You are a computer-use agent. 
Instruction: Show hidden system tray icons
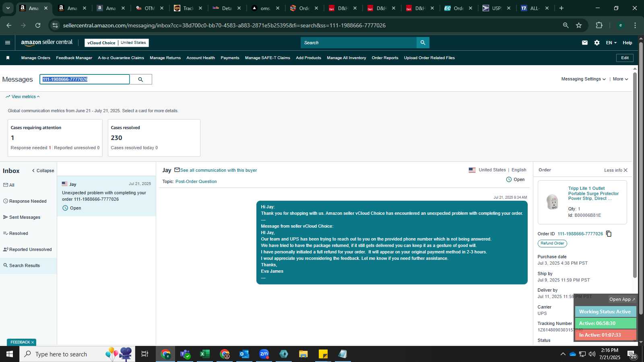coord(563,354)
